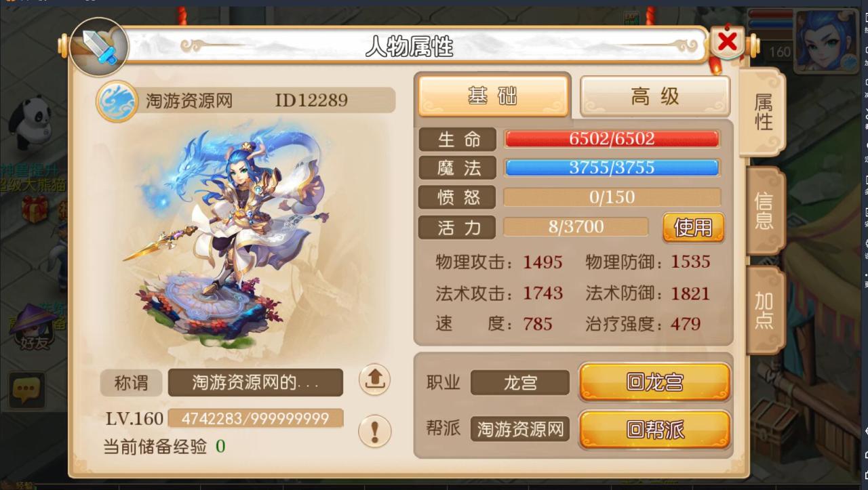Click the 回龙宫 button
868x490 pixels.
tap(654, 382)
